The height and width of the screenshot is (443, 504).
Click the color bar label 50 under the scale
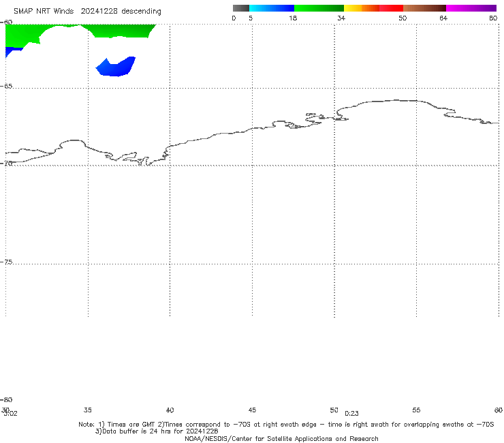403,18
